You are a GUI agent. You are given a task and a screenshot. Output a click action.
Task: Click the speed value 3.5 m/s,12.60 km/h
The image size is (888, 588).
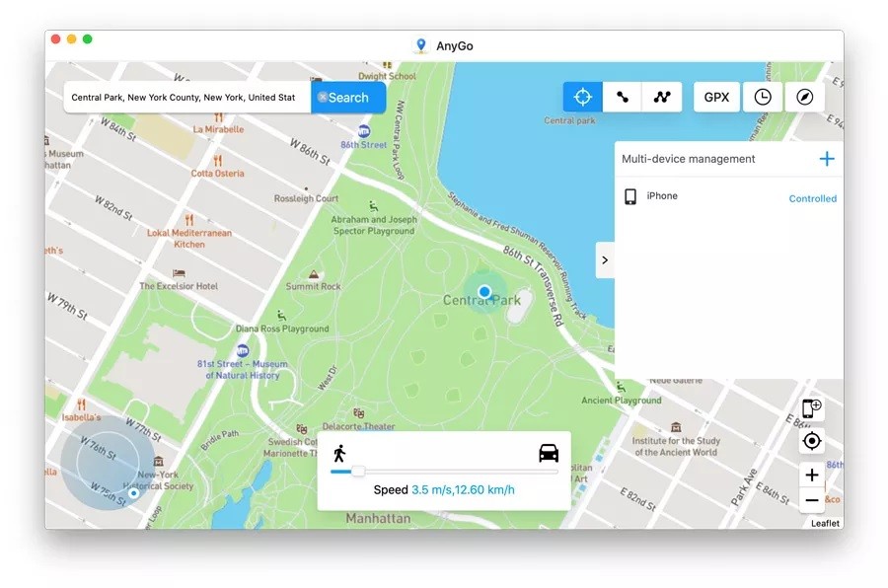[x=463, y=489]
